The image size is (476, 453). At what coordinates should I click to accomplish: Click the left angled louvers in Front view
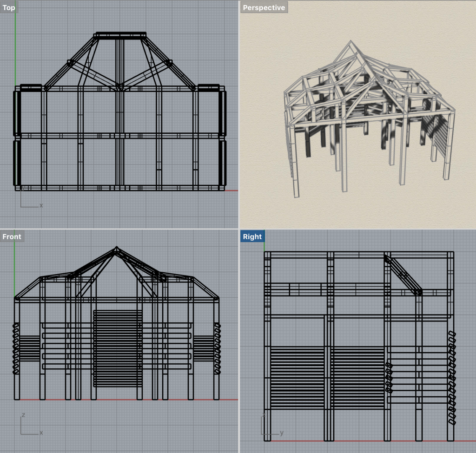(16, 348)
